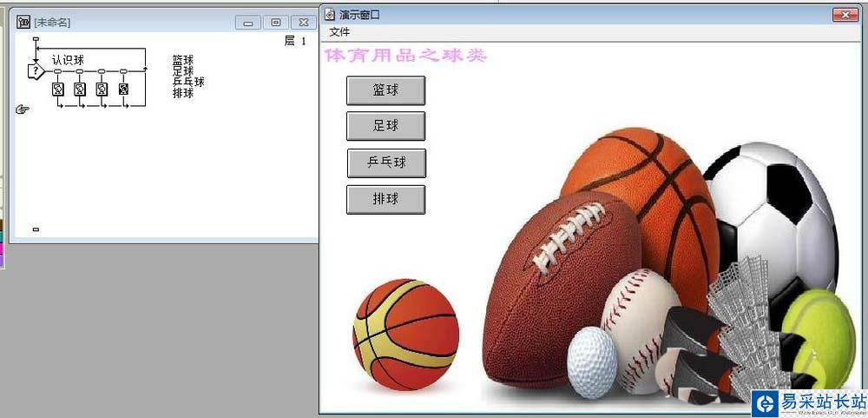The width and height of the screenshot is (868, 418).
Task: Click the 排球 button
Action: pyautogui.click(x=386, y=200)
